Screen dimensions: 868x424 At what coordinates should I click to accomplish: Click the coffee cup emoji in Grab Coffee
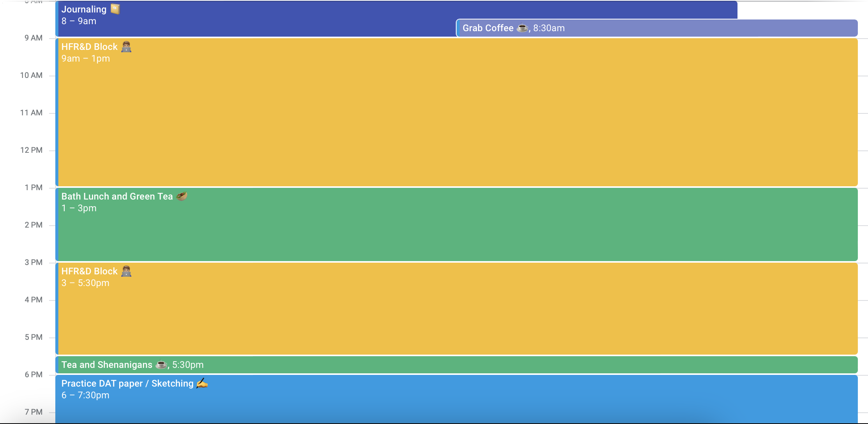click(x=522, y=28)
